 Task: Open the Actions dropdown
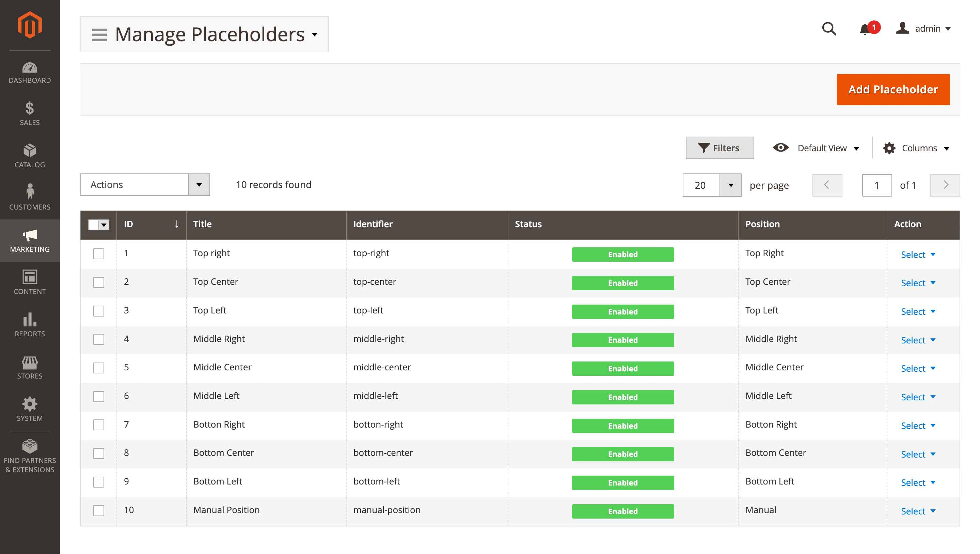click(x=145, y=185)
